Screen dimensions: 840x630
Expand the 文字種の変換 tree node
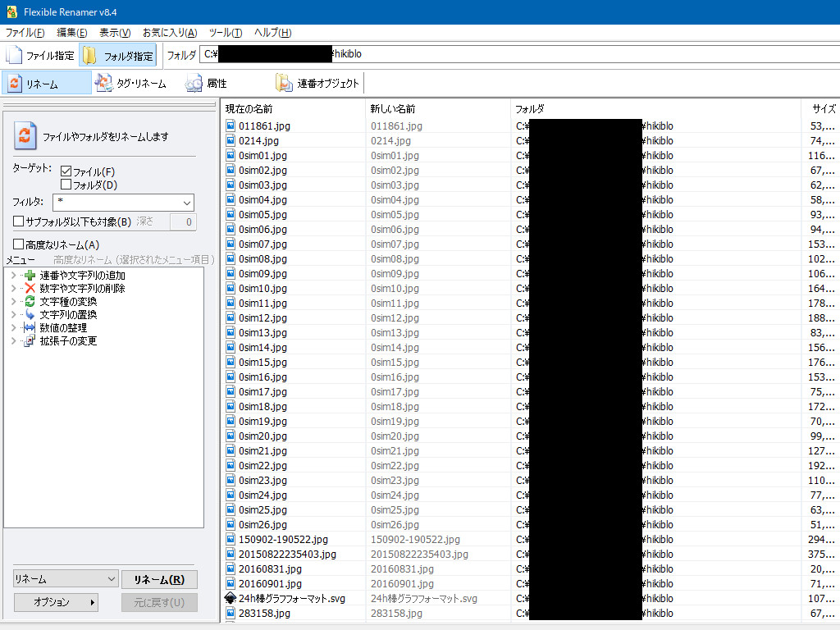tap(13, 302)
